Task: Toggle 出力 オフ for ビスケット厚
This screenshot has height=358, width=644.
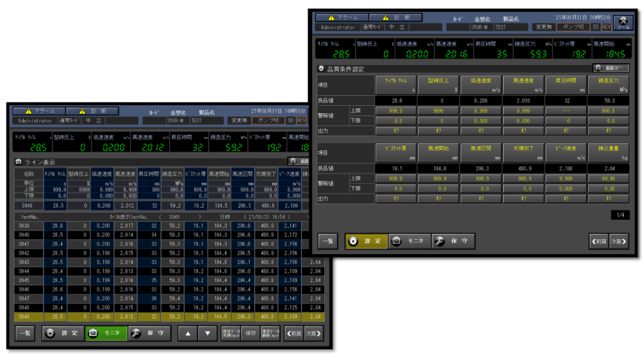Action: [396, 198]
